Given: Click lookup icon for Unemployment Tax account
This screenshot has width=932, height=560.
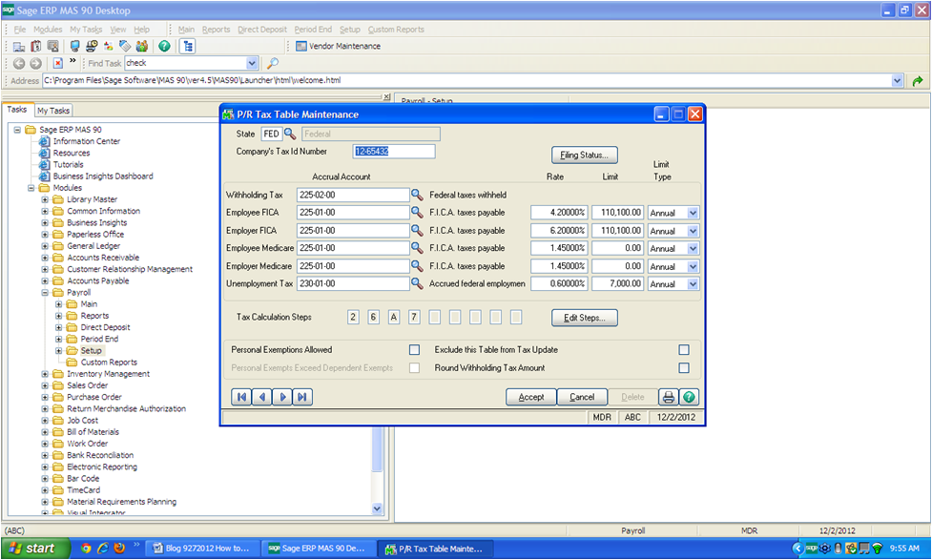Looking at the screenshot, I should [417, 283].
